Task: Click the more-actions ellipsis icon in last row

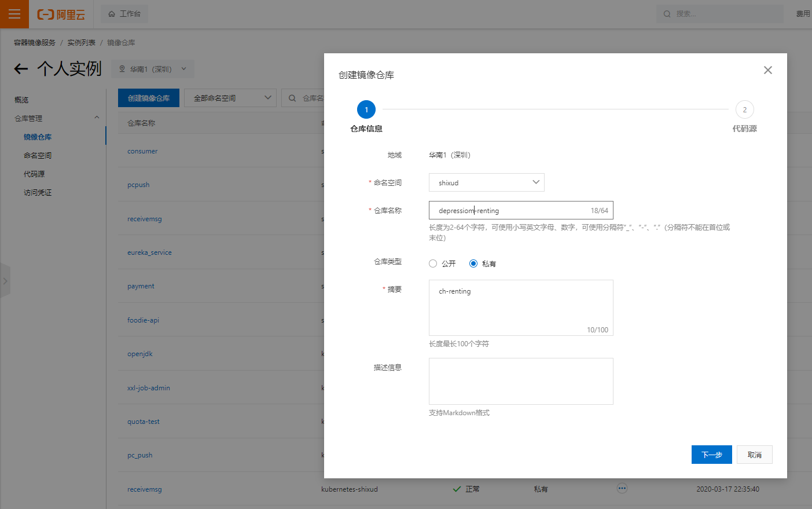Action: coord(622,488)
